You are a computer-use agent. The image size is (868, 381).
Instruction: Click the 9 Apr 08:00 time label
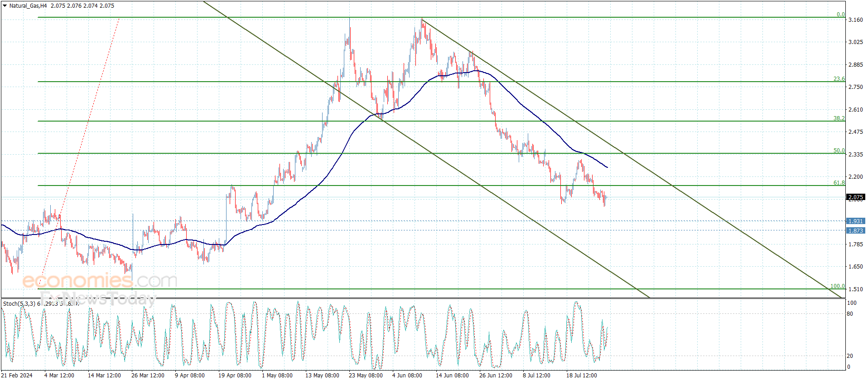pos(190,376)
